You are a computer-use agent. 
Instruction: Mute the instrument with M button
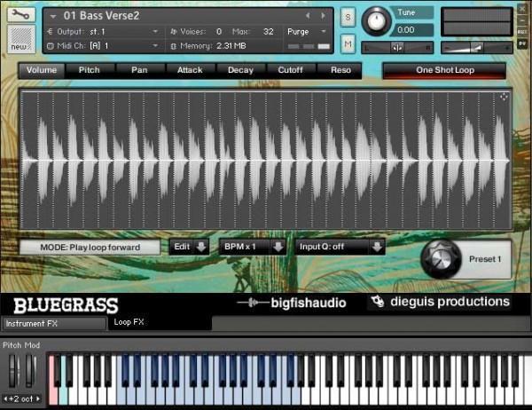(x=348, y=43)
